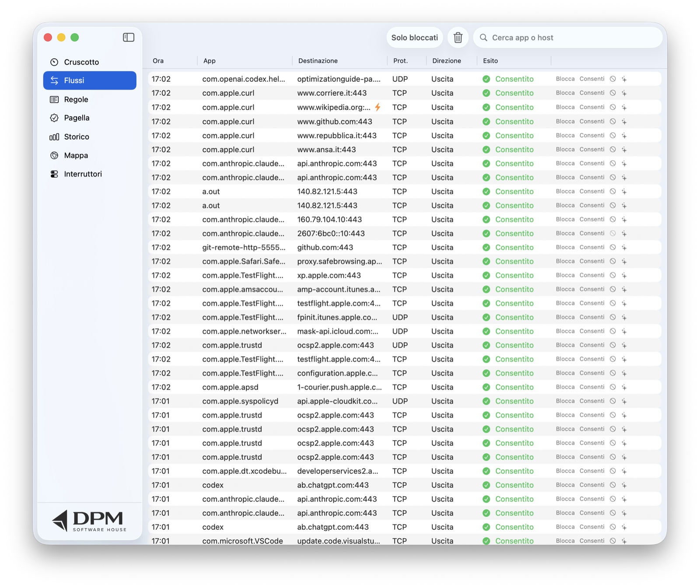Click the trash icon to clear flows
700x588 pixels.
tap(458, 38)
